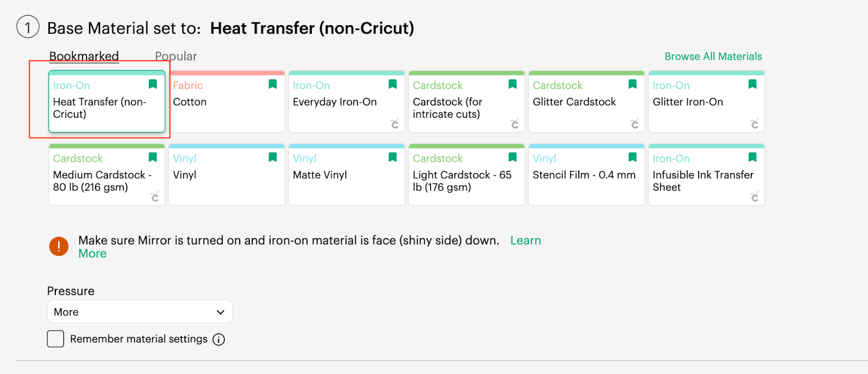The height and width of the screenshot is (374, 868).
Task: Choose the Vinyl material tile
Action: point(227,175)
